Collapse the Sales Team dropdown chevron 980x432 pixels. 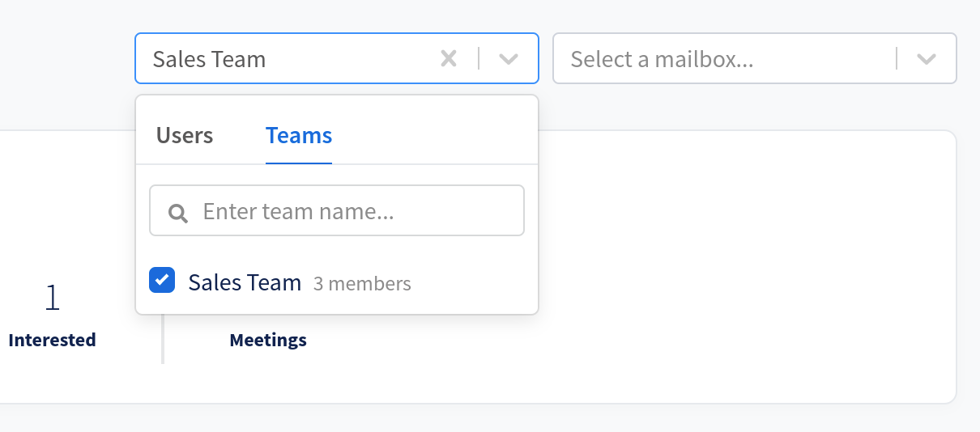tap(509, 59)
